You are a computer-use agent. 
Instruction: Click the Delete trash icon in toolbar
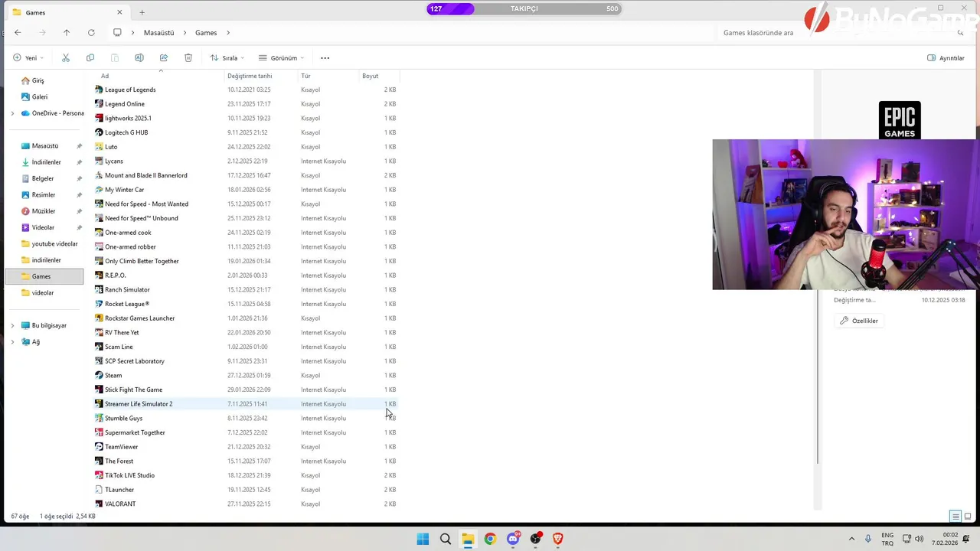tap(188, 57)
